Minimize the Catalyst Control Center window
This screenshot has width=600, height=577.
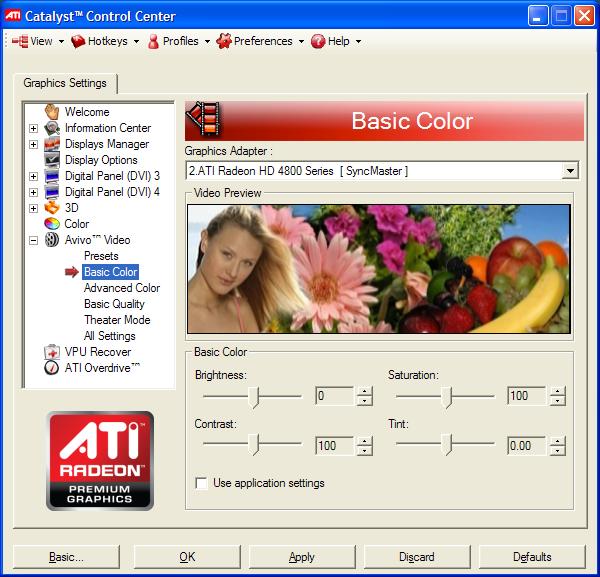(538, 16)
